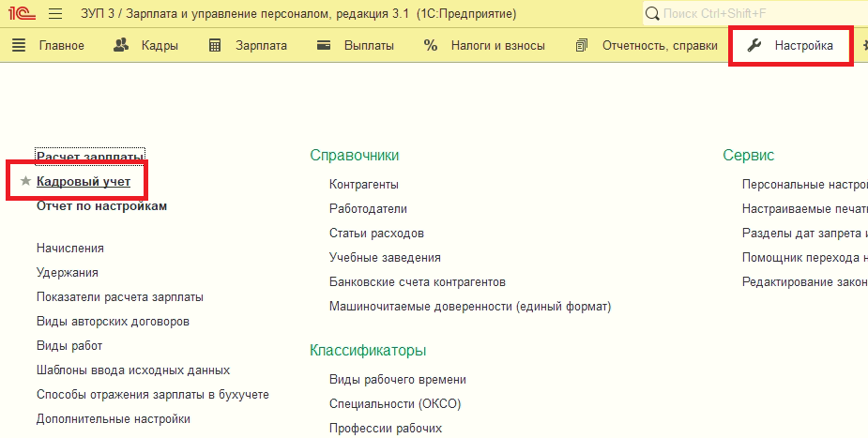
Task: Open Учебные заведения directory
Action: coord(386,257)
